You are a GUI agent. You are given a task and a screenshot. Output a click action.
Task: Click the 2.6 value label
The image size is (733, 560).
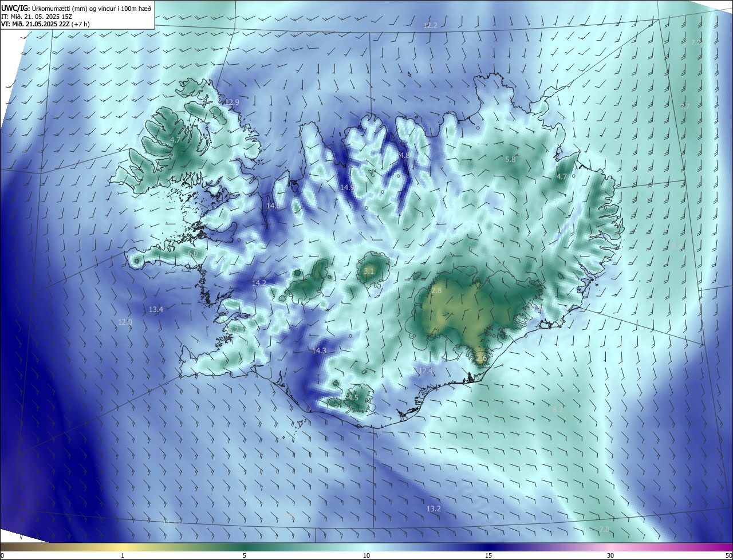[481, 358]
